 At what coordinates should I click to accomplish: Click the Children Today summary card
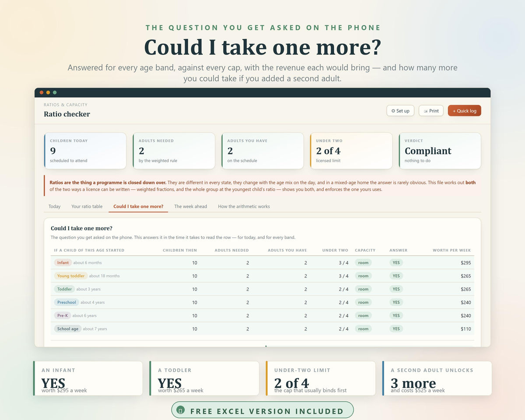coord(85,151)
